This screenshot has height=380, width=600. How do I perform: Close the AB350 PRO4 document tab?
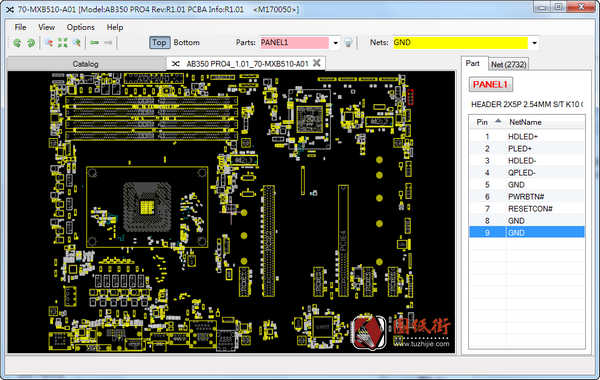[x=316, y=63]
